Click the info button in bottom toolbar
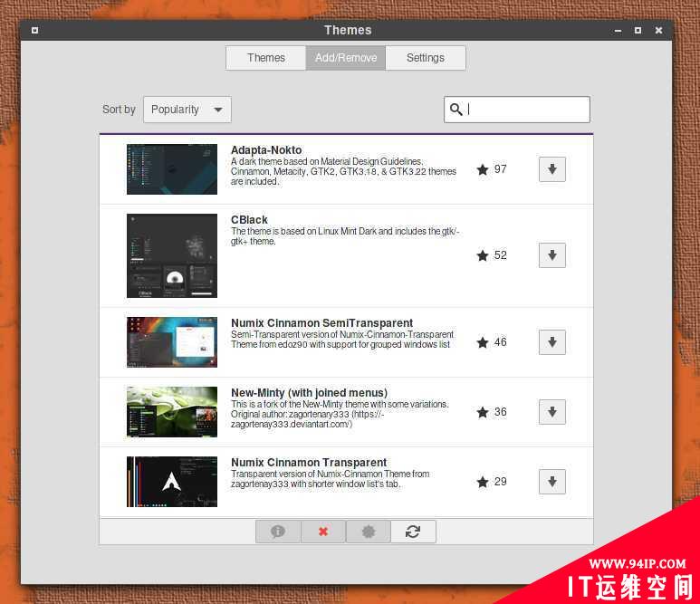Viewport: 700px width, 604px height. click(x=278, y=532)
